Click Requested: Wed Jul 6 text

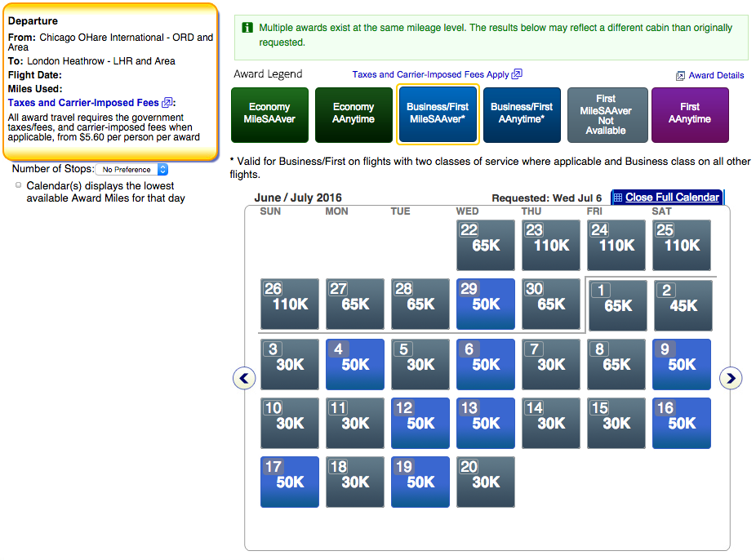coord(547,198)
